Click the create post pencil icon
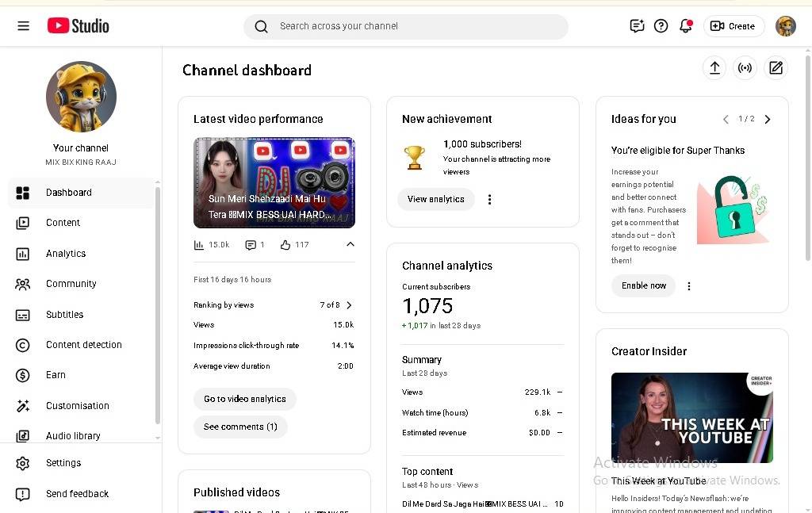Screen dimensions: 812x513 [x=776, y=68]
